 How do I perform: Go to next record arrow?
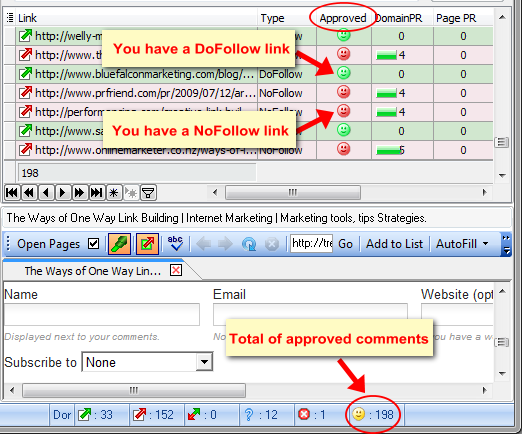63,193
